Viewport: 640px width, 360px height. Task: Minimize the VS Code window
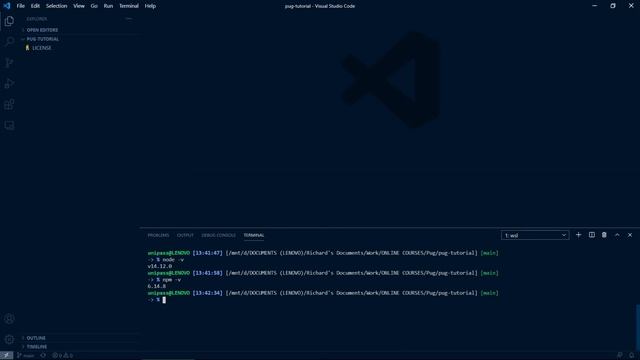coord(594,6)
